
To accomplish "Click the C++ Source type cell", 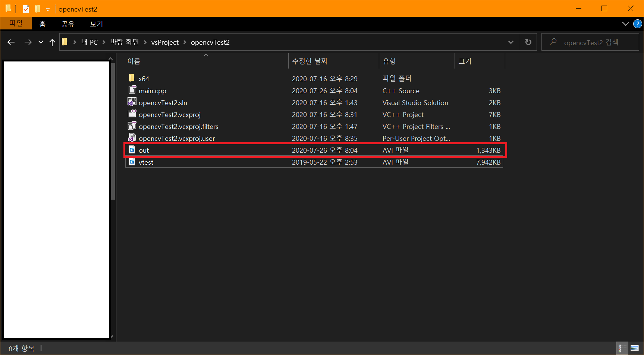I will tap(401, 91).
